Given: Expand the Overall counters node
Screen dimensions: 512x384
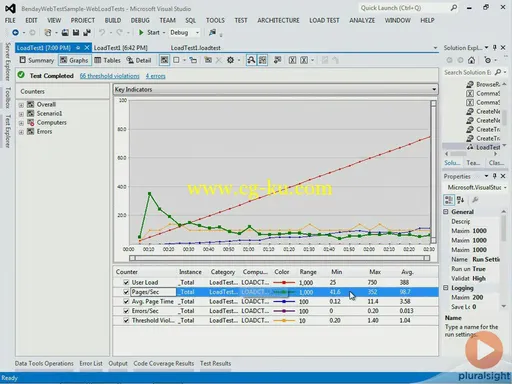Looking at the screenshot, I should coord(21,105).
